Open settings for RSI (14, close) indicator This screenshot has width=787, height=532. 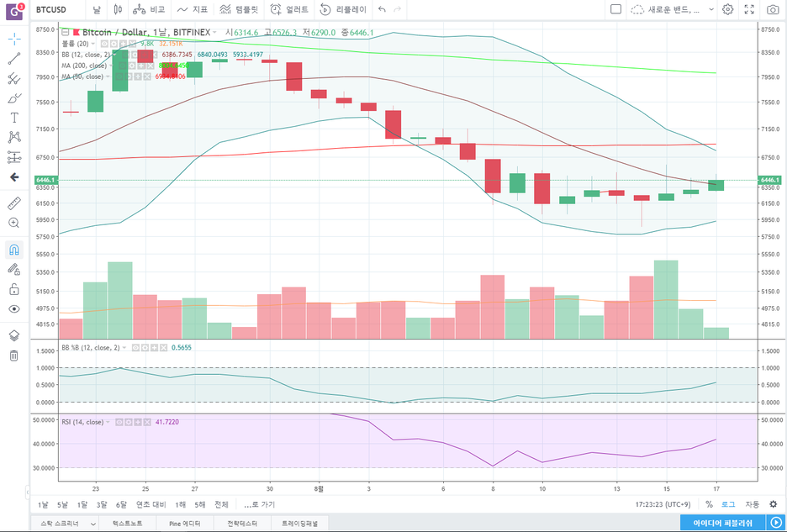coord(128,422)
